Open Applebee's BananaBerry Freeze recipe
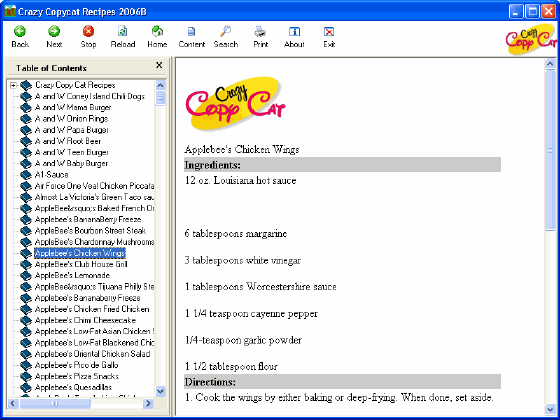Screen dimensions: 560x420 [x=88, y=220]
